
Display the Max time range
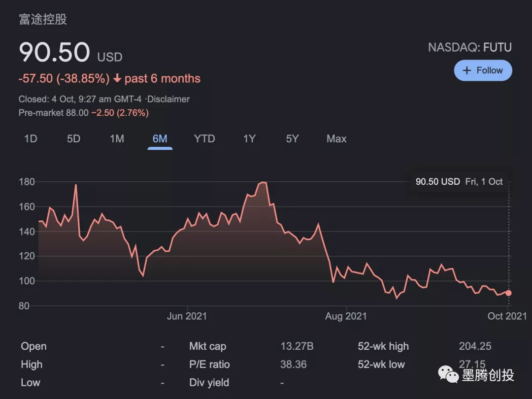point(336,139)
